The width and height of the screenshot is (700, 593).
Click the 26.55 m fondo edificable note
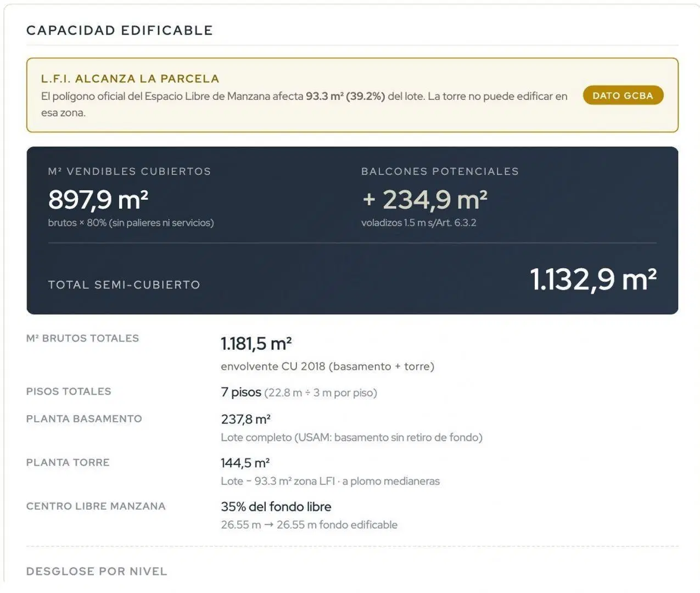(x=309, y=525)
